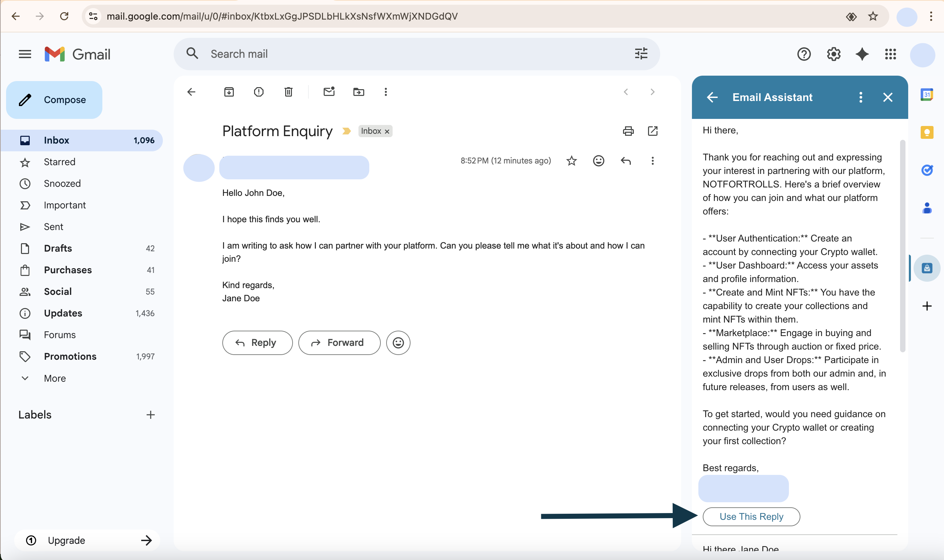The image size is (944, 560).
Task: Go to the older email arrow
Action: pos(652,92)
